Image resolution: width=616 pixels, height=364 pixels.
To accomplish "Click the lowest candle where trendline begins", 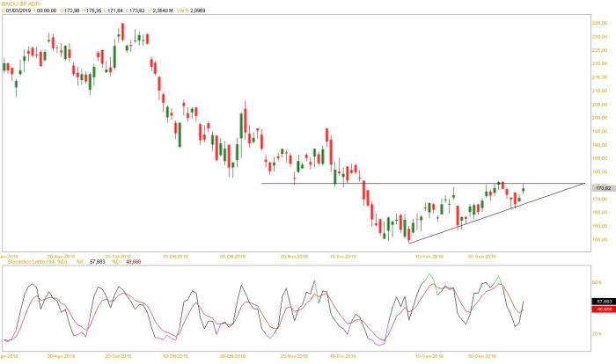I will point(408,236).
